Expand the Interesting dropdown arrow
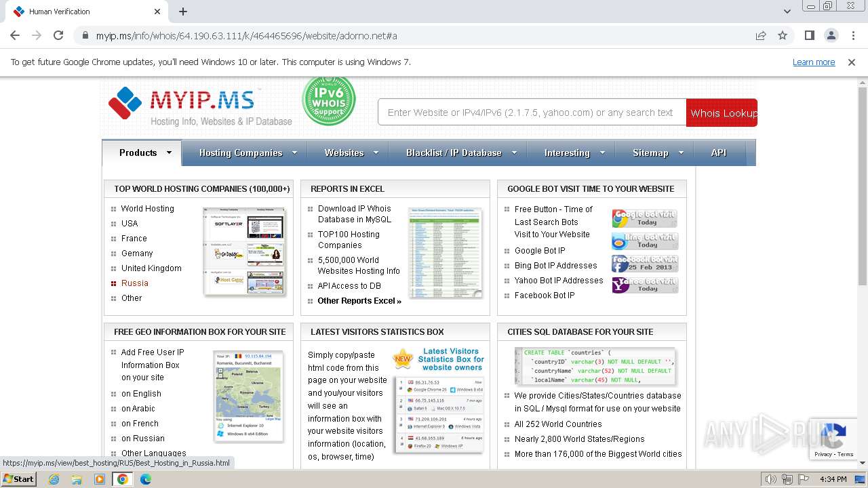The height and width of the screenshot is (488, 868). coord(601,152)
